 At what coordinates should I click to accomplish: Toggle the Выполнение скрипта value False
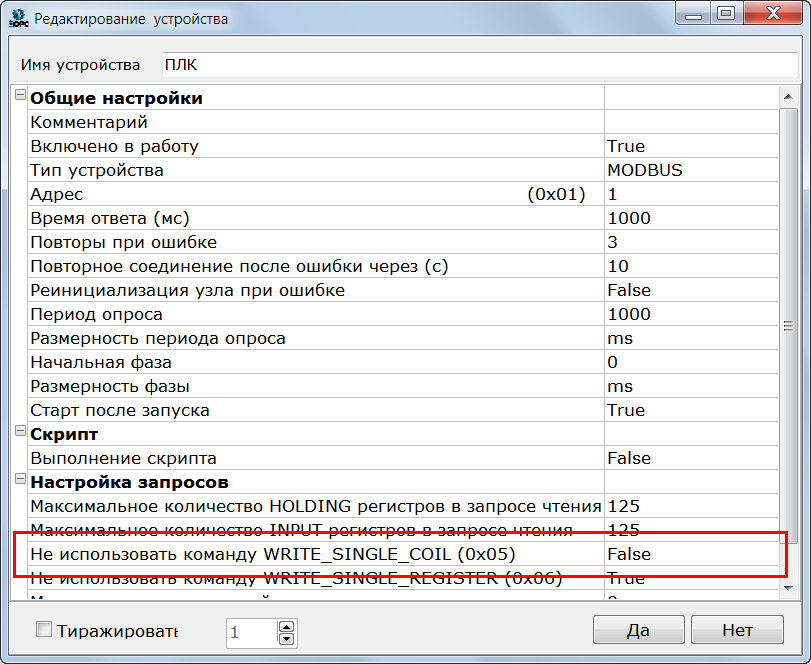[690, 458]
